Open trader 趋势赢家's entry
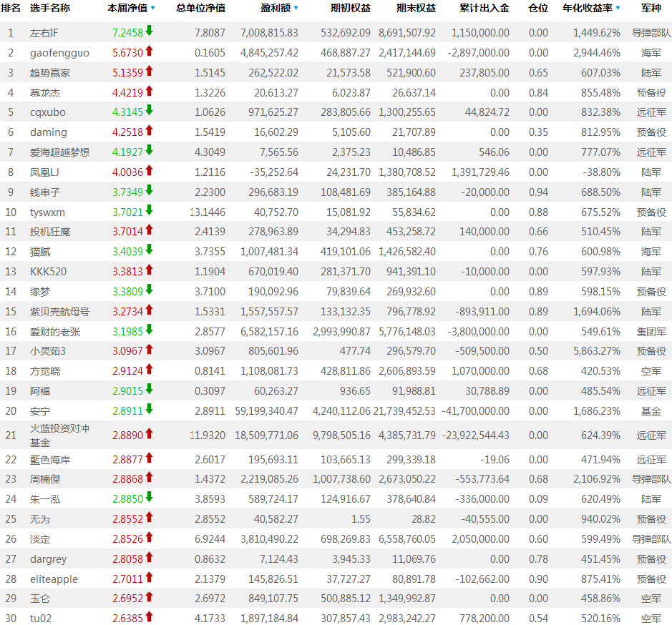This screenshot has height=625, width=672. 50,73
